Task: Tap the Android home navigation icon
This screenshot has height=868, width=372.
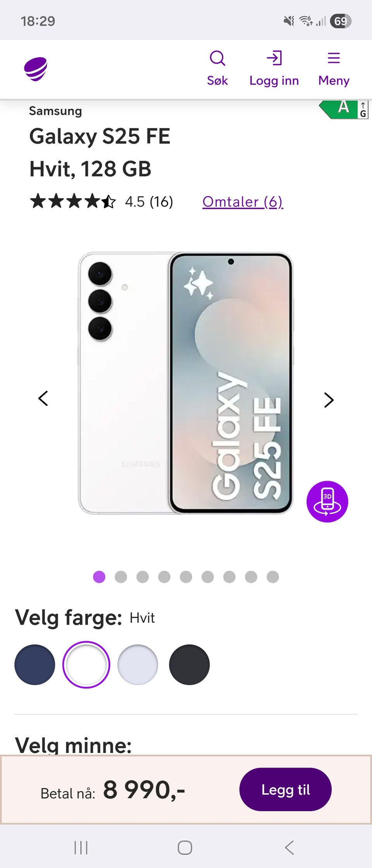Action: [185, 847]
